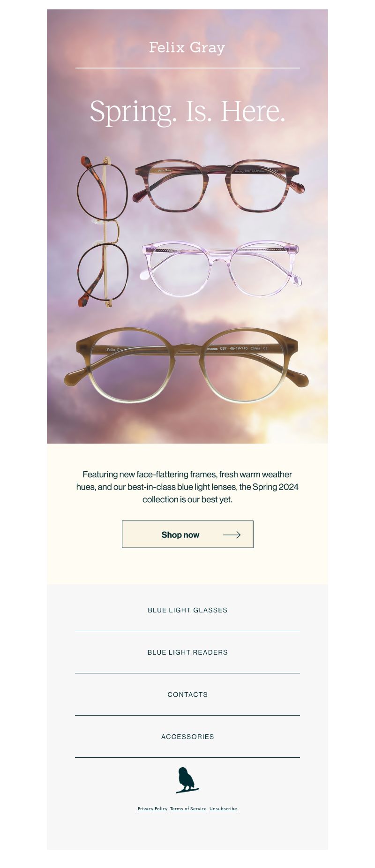The width and height of the screenshot is (375, 868).
Task: Open the Blue Light Readers link
Action: pos(187,652)
